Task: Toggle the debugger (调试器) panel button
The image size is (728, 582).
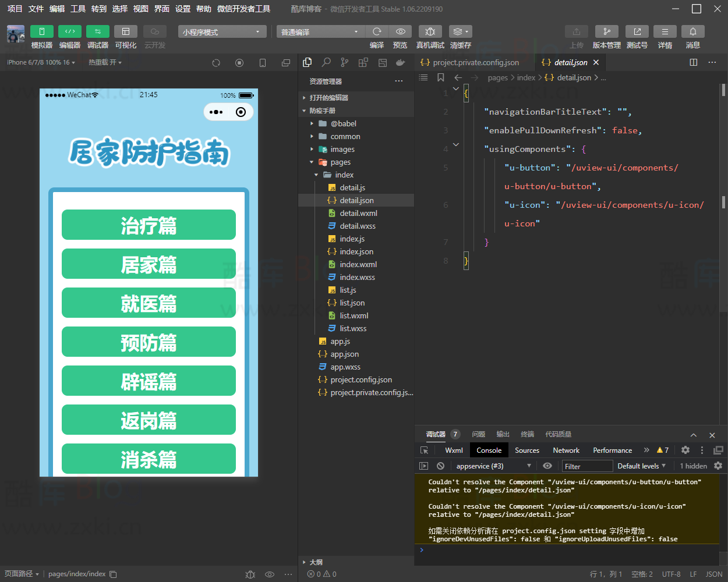Action: (97, 31)
